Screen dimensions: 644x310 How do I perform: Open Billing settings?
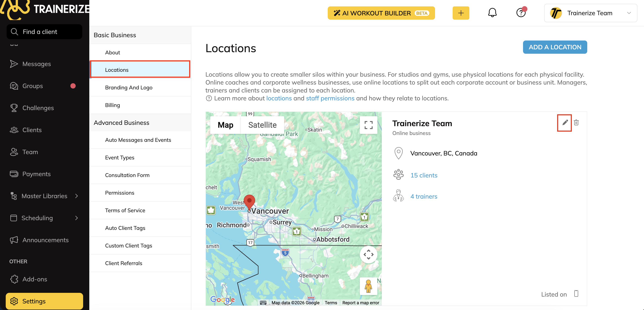click(140, 105)
